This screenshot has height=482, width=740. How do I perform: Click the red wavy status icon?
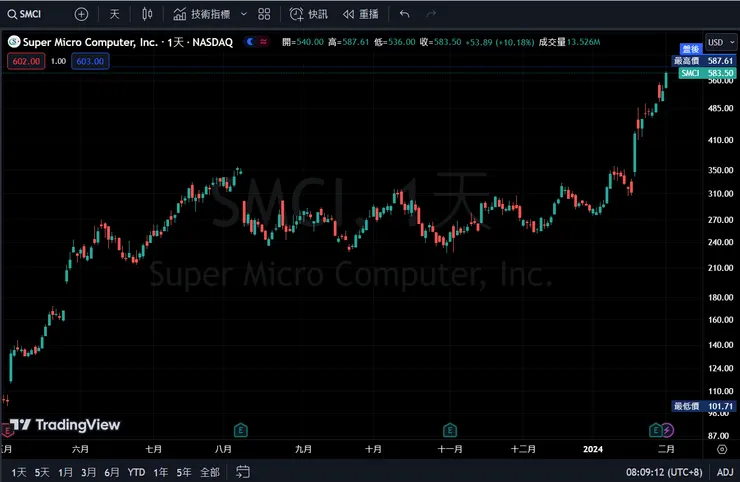pyautogui.click(x=263, y=42)
